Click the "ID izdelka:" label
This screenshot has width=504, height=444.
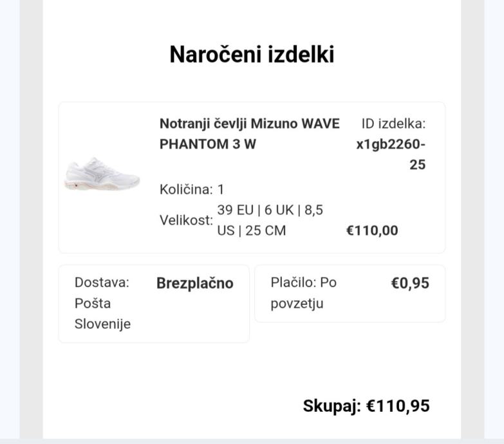tap(393, 124)
